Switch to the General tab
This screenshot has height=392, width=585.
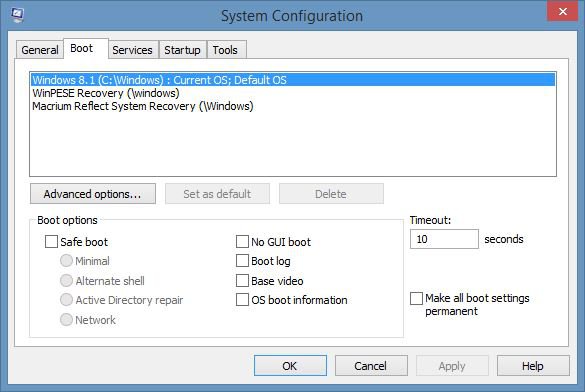[40, 50]
